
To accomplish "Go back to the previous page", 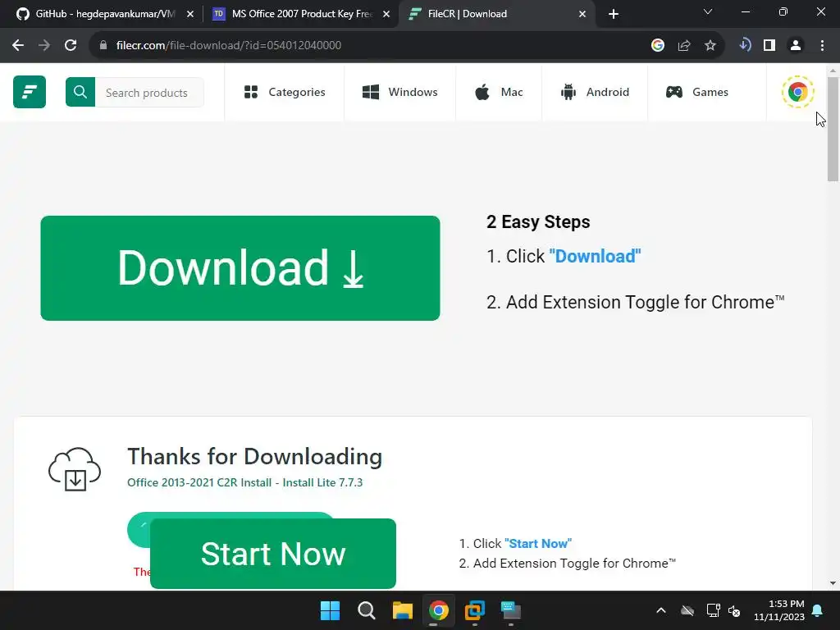I will click(18, 46).
